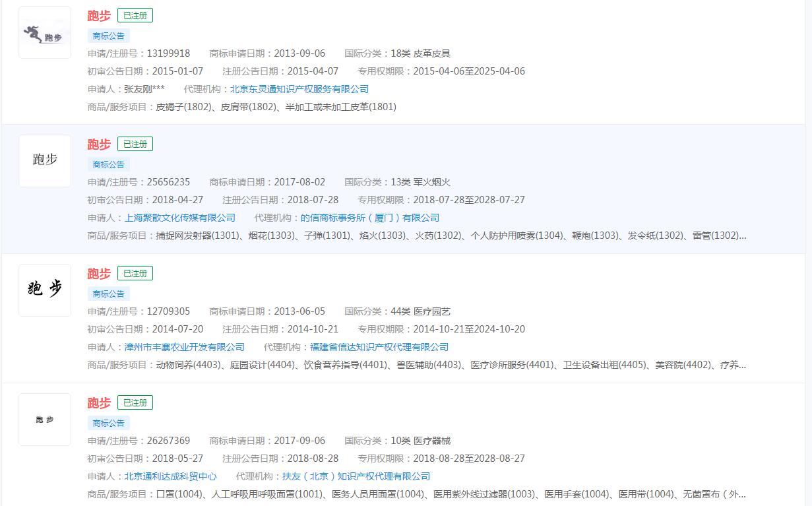
Task: Click classification text 44类 医疗园艺
Action: tap(421, 311)
